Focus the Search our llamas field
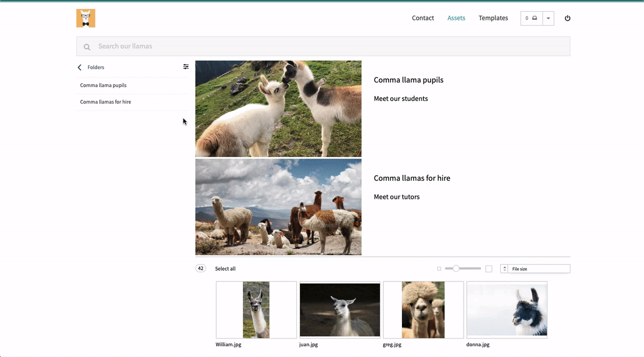This screenshot has width=644, height=357. (323, 46)
